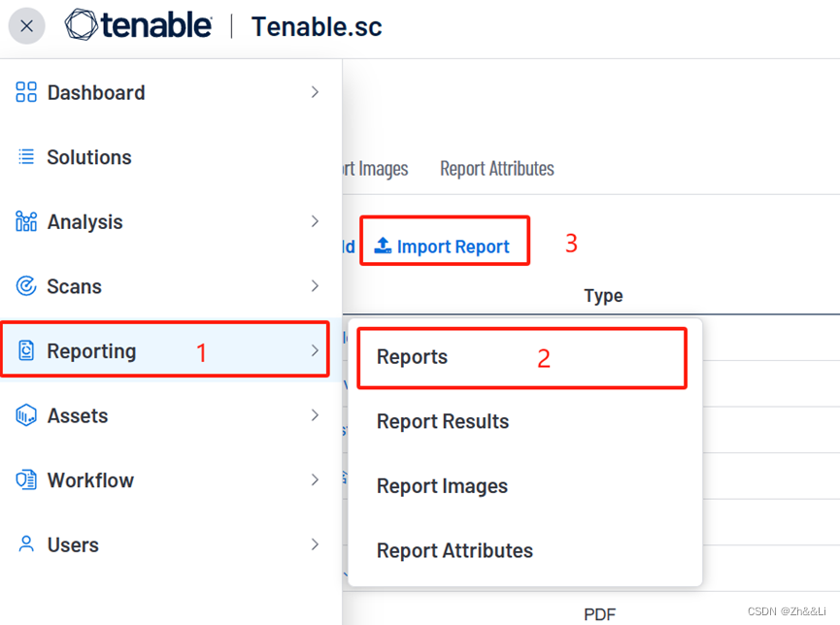The image size is (840, 625).
Task: Switch to the Report Attributes tab
Action: (496, 168)
